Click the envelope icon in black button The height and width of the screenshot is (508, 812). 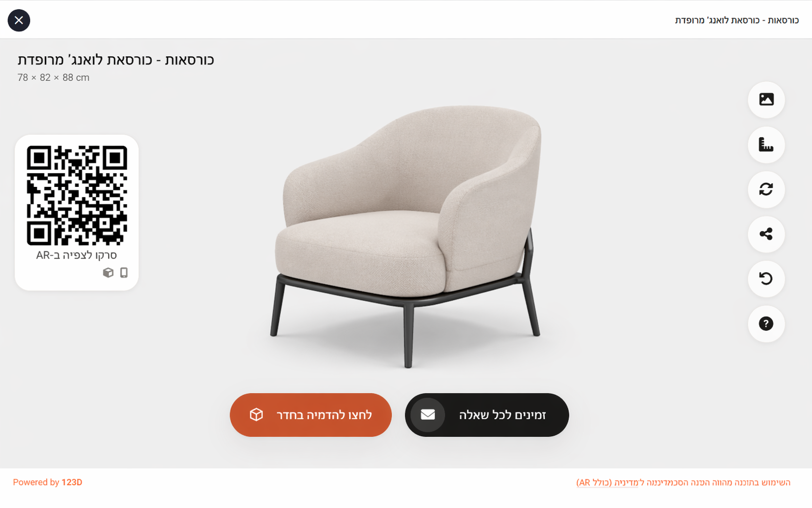pos(428,415)
